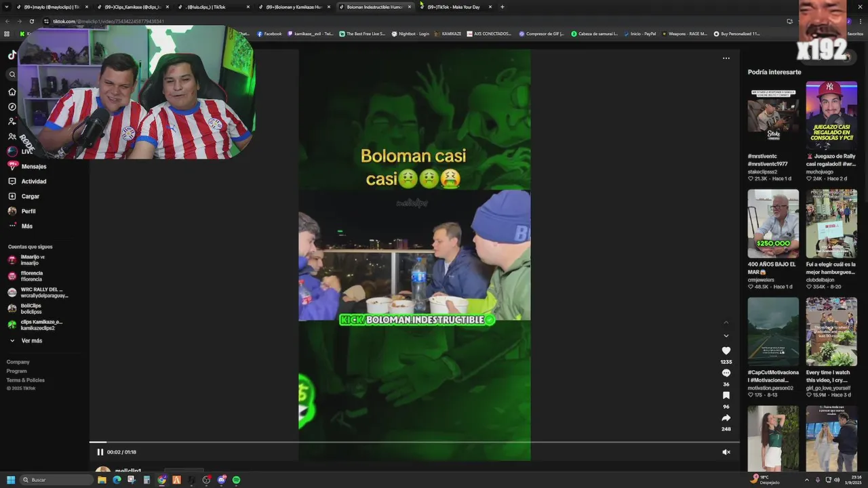Open 400 AÑOS BAJO EL MAR thumbnail
The image size is (868, 488).
point(773,224)
